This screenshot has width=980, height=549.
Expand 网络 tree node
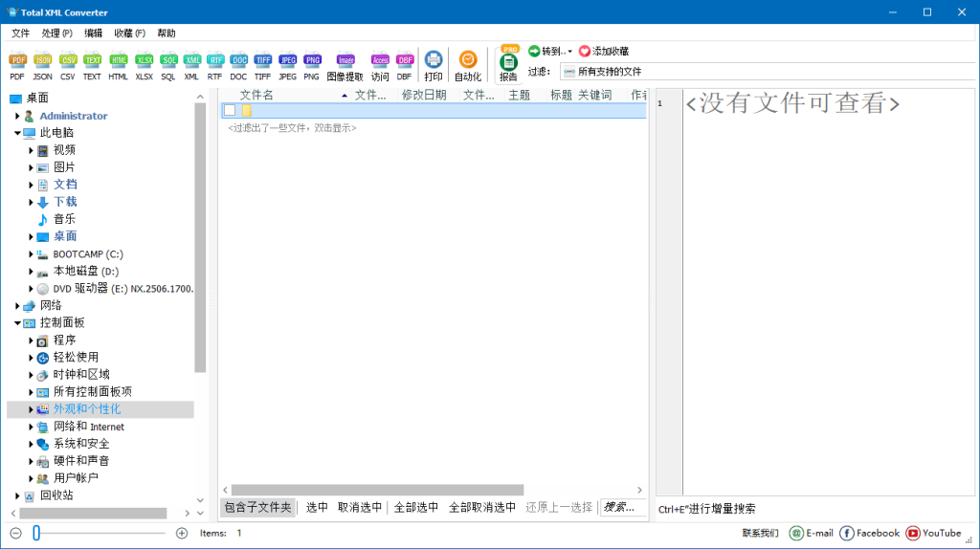tap(17, 305)
